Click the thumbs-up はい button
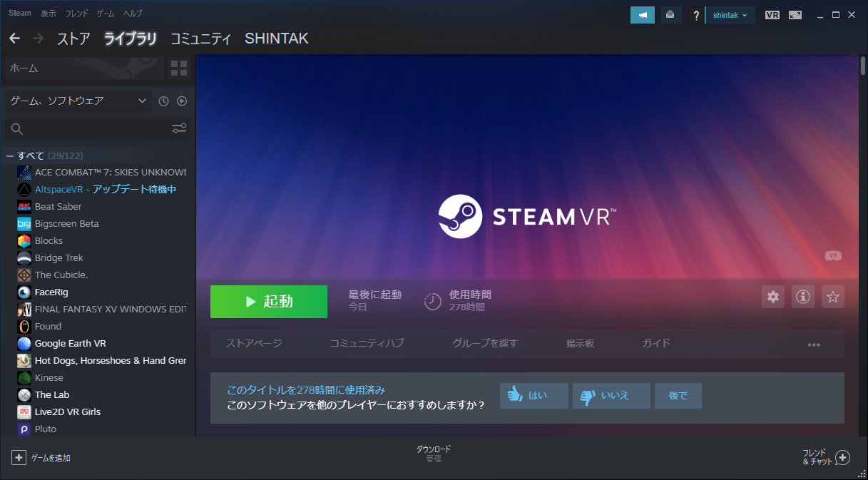This screenshot has width=868, height=480. (534, 396)
